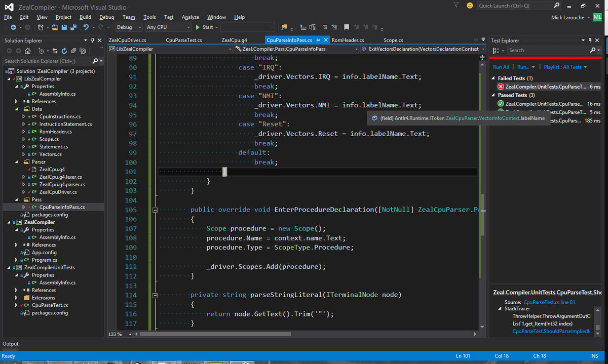Toggle a bookmark with the bookmark icon
Image resolution: width=608 pixels, height=364 pixels.
point(347,27)
